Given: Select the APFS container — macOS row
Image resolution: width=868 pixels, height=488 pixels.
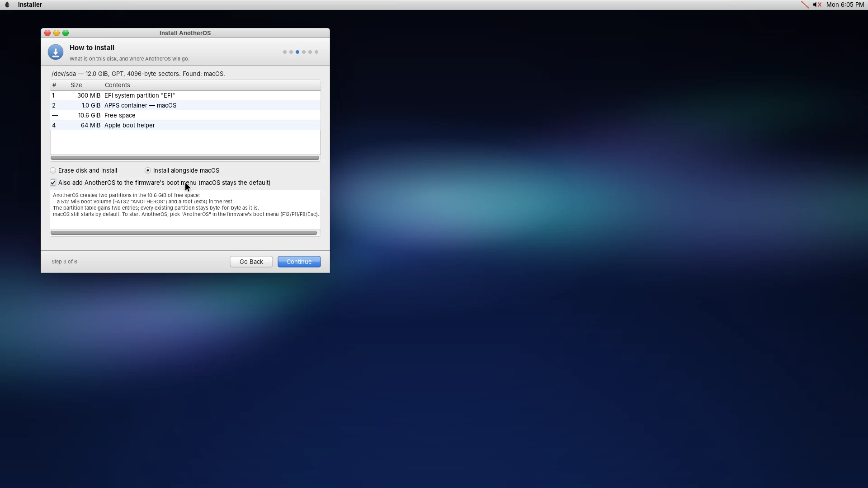Looking at the screenshot, I should pos(185,105).
